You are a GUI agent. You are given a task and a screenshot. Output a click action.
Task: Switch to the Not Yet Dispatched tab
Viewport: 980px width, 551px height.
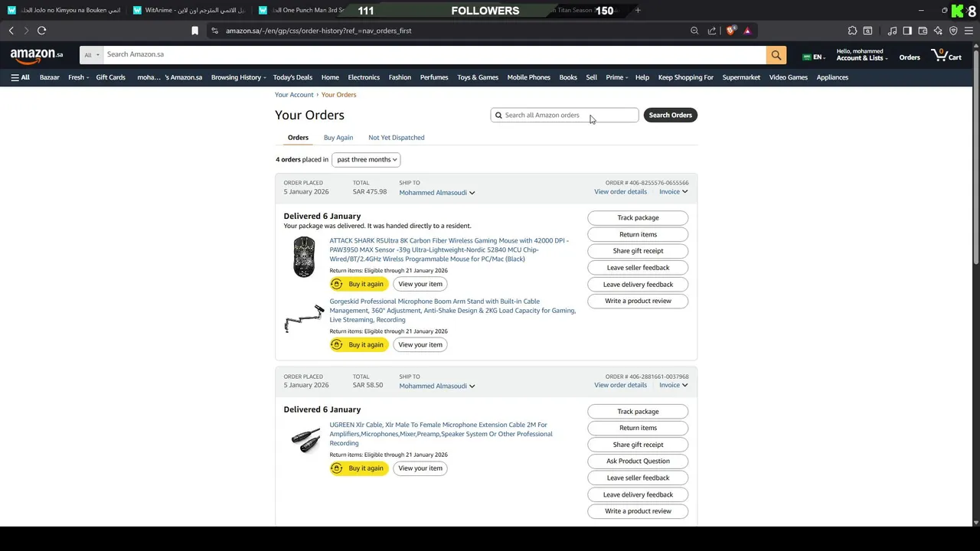coord(396,138)
